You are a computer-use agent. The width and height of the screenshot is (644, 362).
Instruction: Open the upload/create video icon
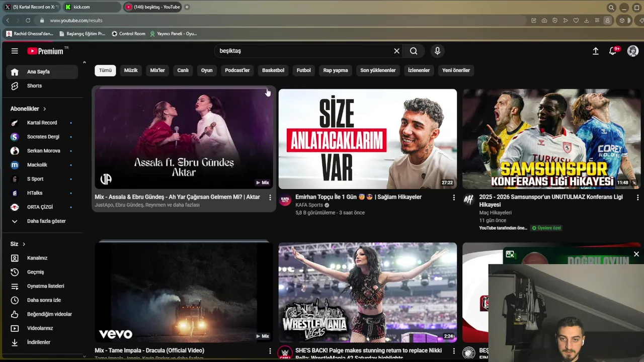pos(596,51)
